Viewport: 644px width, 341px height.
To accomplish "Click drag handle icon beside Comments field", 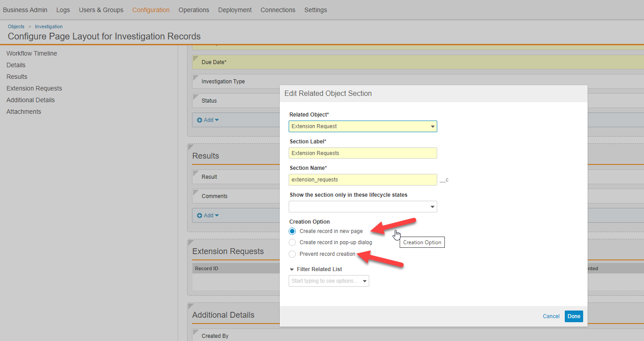I will [x=195, y=193].
